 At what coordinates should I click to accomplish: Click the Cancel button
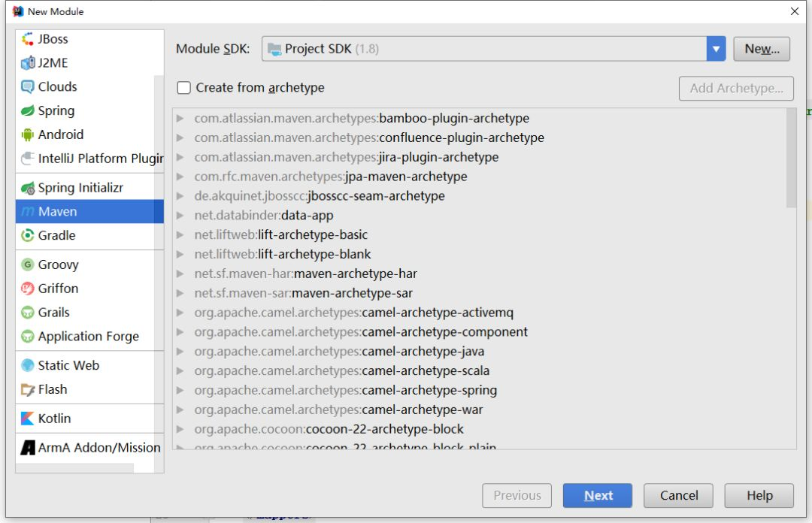(x=678, y=495)
